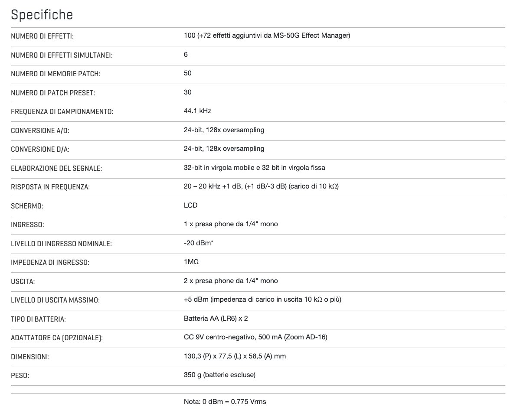
Task: Click the CONVERSIONE D/A oversampling value
Action: click(x=224, y=149)
